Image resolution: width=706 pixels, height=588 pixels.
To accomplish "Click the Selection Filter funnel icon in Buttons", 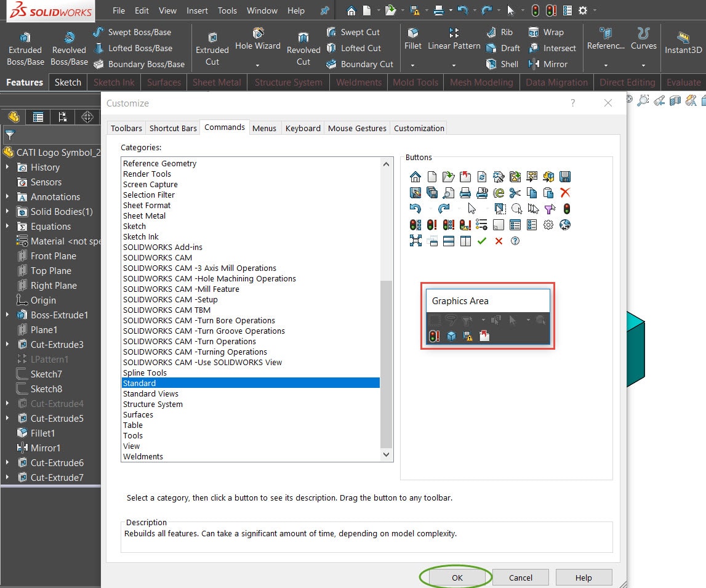I will [x=549, y=209].
